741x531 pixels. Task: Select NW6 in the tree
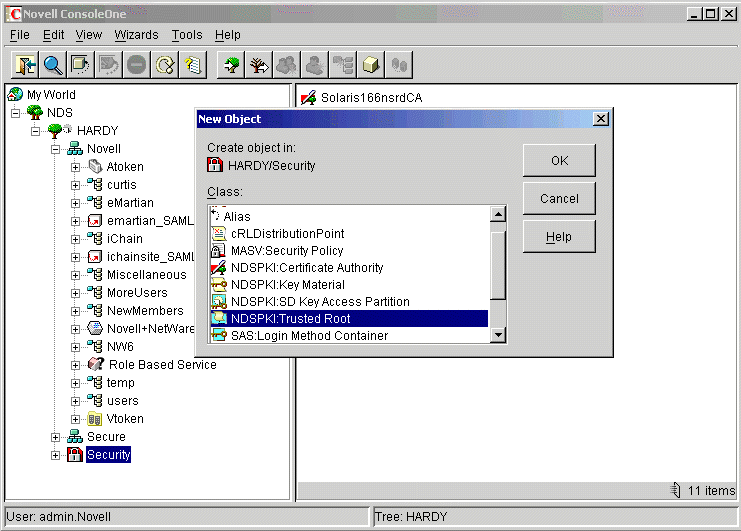click(120, 347)
